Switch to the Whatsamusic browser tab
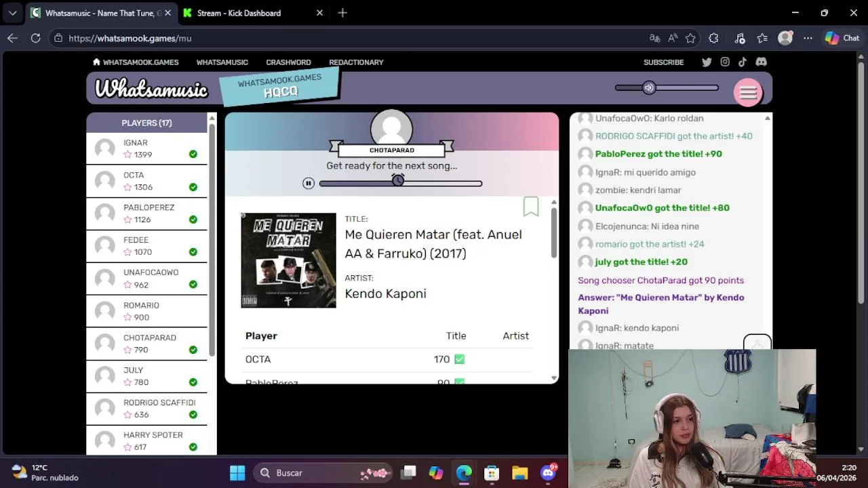This screenshot has width=868, height=488. (102, 13)
